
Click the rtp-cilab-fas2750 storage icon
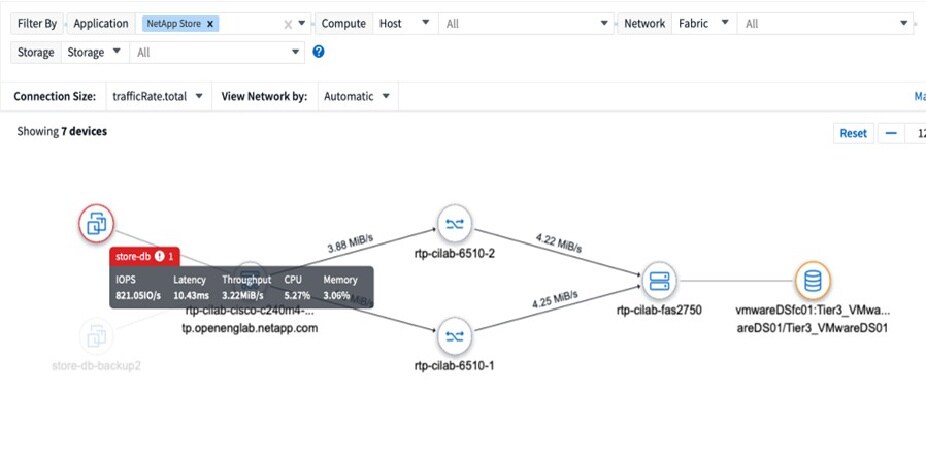click(x=658, y=280)
